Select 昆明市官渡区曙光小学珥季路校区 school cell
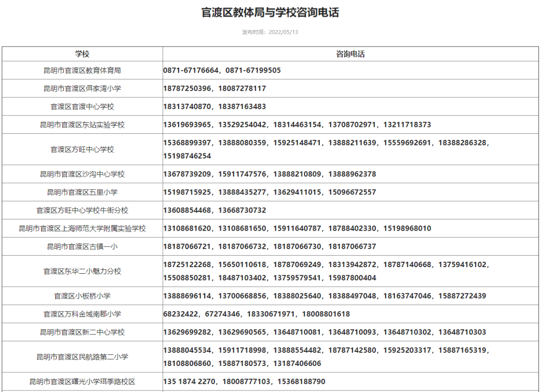 (x=82, y=381)
